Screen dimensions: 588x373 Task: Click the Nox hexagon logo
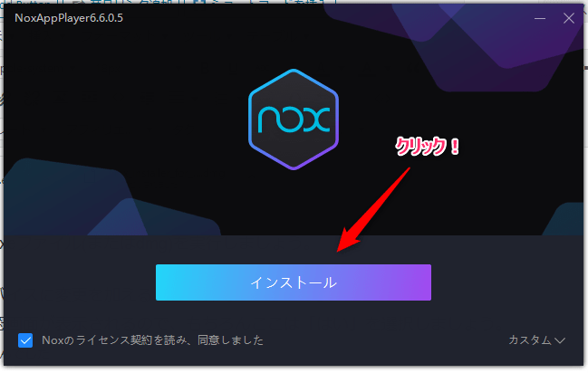pyautogui.click(x=294, y=120)
